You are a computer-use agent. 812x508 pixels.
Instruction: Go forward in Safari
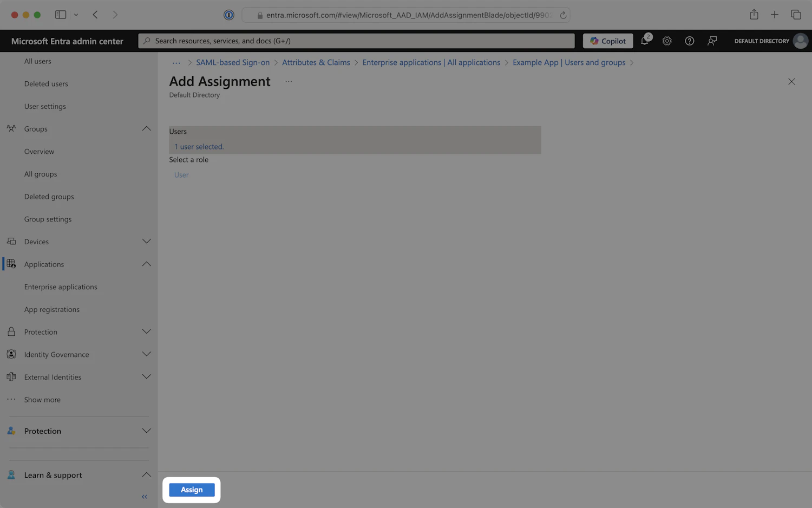pos(115,15)
